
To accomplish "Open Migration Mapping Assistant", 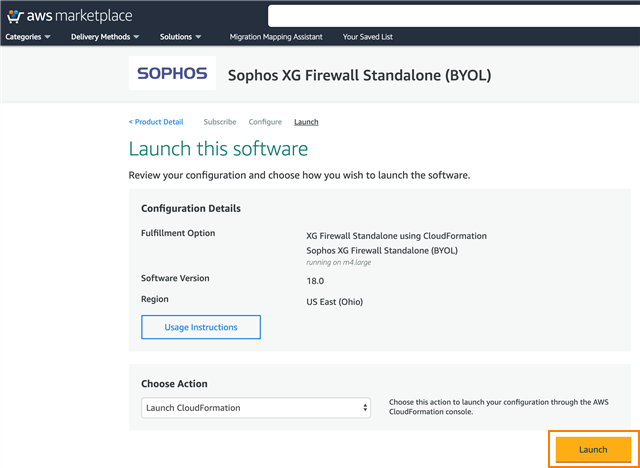I will coord(276,37).
